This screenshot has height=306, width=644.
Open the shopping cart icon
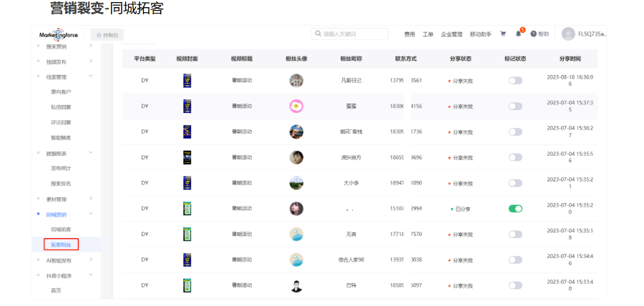(503, 34)
